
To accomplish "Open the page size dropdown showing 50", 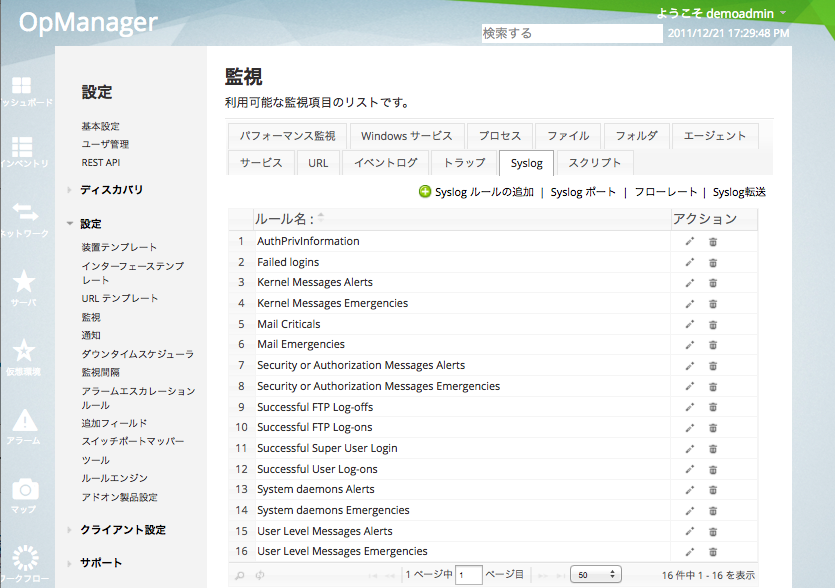I will [595, 574].
